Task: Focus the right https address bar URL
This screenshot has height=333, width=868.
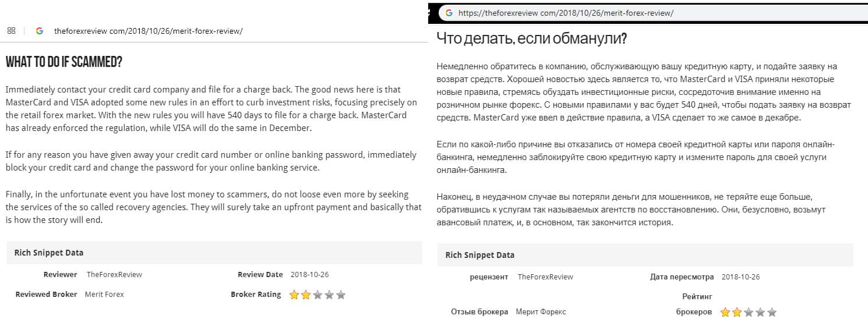Action: pyautogui.click(x=566, y=12)
